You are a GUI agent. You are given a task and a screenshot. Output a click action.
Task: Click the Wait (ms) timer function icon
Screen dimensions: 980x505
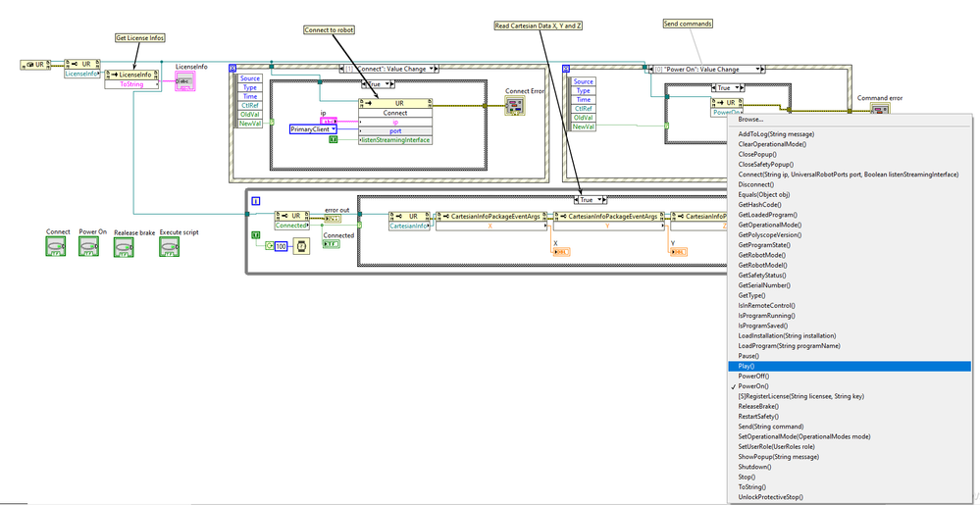[x=302, y=247]
